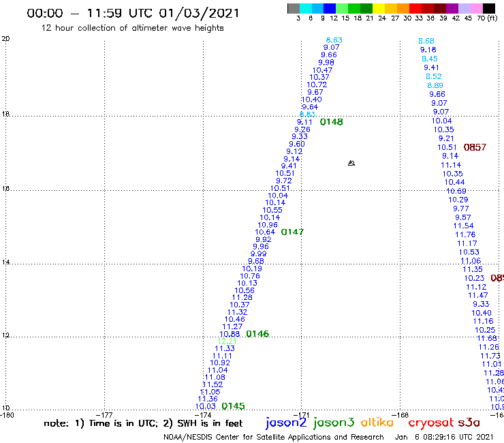Click the wave height value '9.18'
Screen dimensions: 504x443
[428, 50]
